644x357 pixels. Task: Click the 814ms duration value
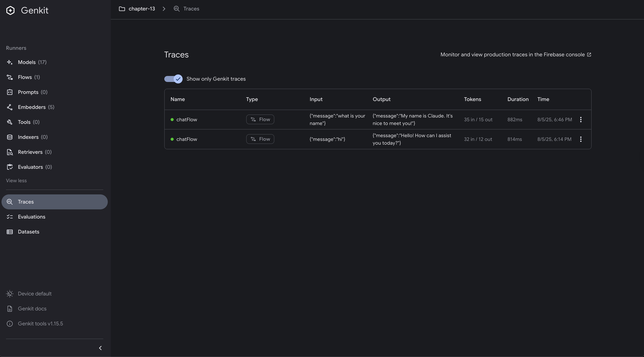click(x=515, y=139)
